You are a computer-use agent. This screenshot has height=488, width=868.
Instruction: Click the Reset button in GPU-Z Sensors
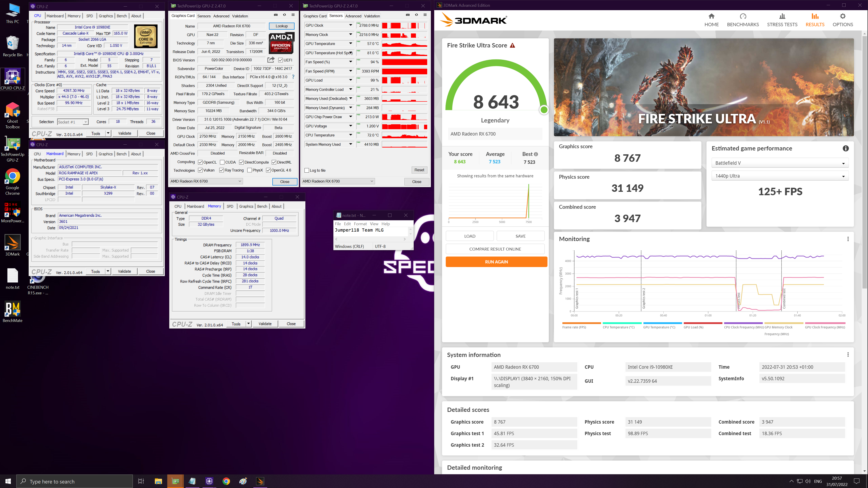[x=419, y=170]
